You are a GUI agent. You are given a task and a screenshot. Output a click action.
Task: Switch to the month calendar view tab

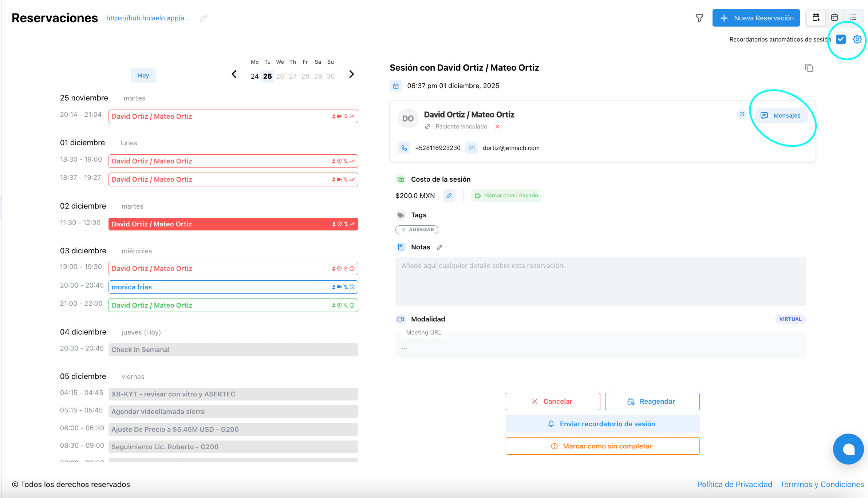[835, 17]
